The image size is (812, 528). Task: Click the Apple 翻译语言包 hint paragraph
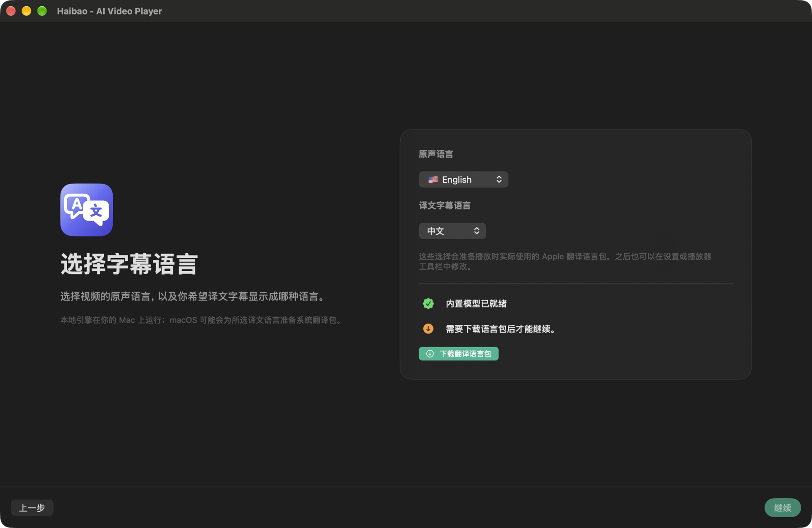click(565, 261)
